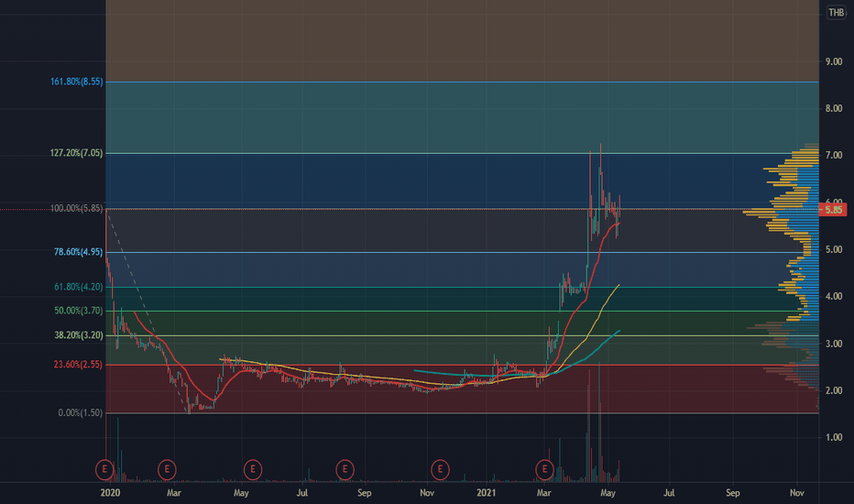Select the 78.60%(4.95) Fibonacci label

pyautogui.click(x=79, y=252)
